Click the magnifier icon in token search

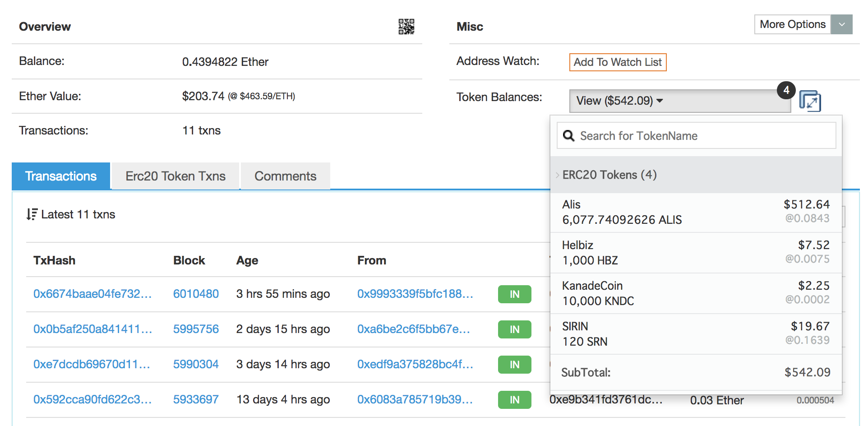click(x=569, y=136)
